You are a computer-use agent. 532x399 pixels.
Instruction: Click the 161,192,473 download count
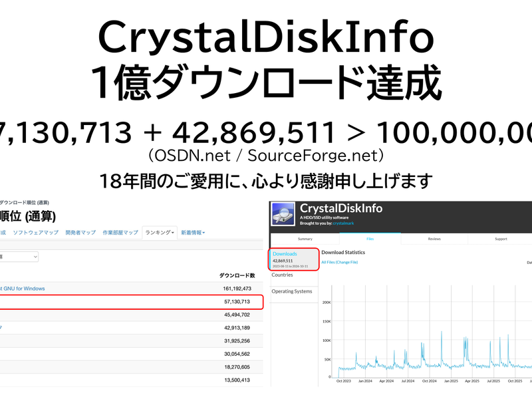coord(237,289)
